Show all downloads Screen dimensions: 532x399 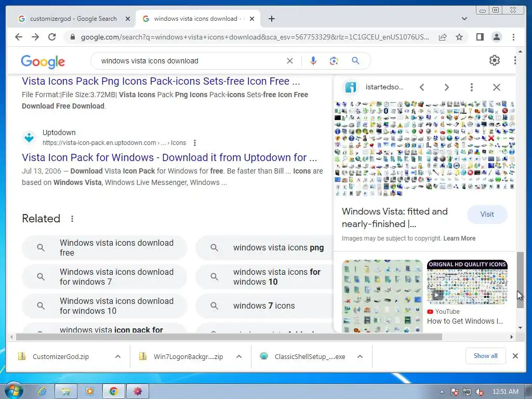pyautogui.click(x=486, y=356)
